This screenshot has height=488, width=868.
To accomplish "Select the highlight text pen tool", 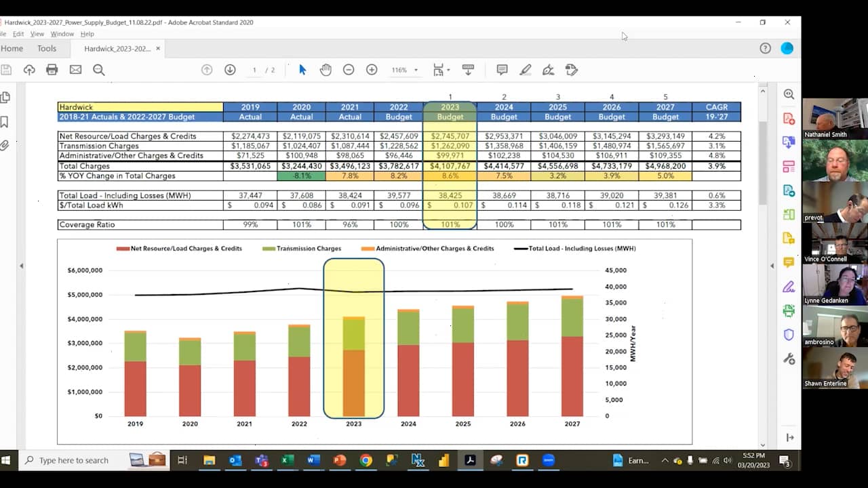I will (x=525, y=70).
